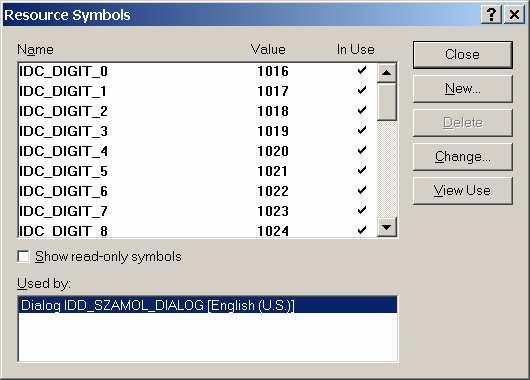Click the Close button
The width and height of the screenshot is (530, 380).
(462, 55)
